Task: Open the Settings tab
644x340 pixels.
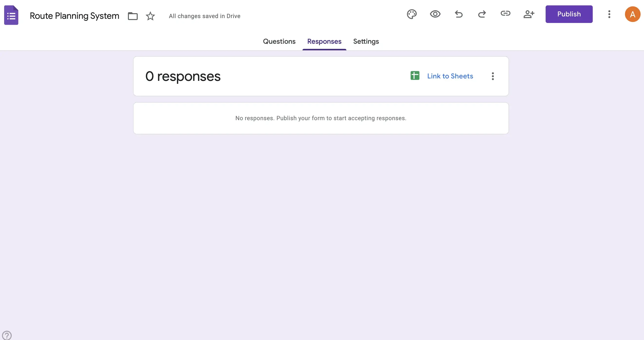Action: pyautogui.click(x=366, y=41)
